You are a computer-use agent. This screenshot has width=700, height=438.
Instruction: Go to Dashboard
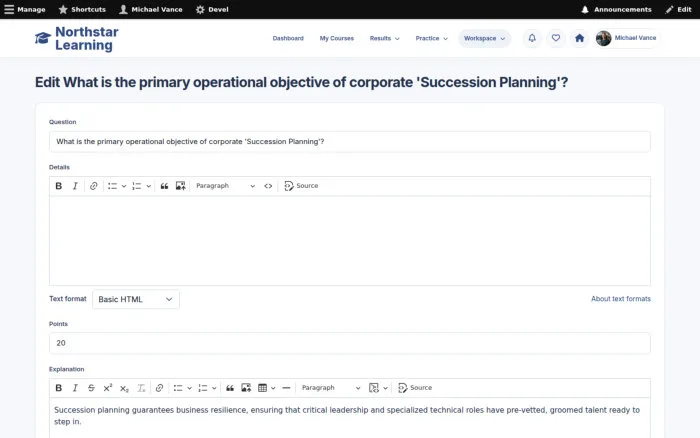288,38
